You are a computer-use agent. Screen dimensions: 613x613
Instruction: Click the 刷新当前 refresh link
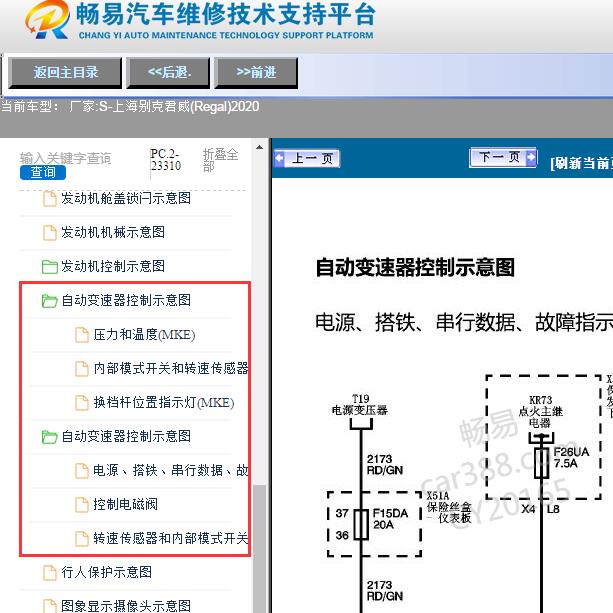click(581, 163)
